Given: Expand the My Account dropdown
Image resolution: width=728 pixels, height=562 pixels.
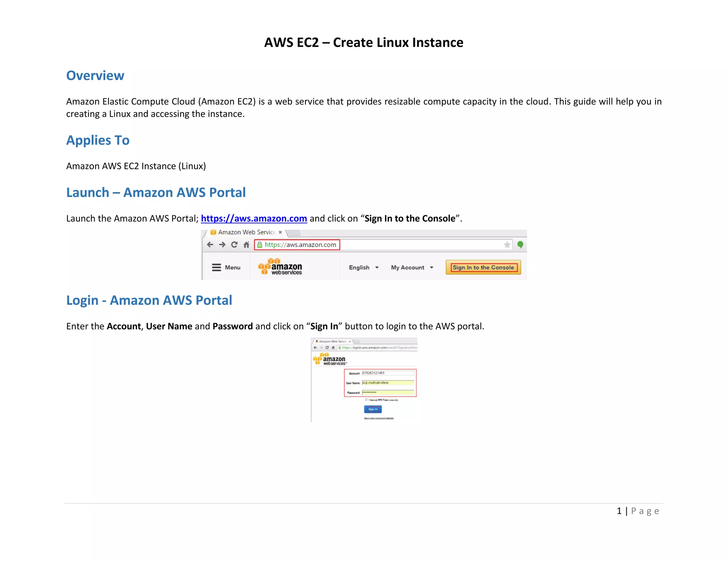Looking at the screenshot, I should tap(412, 268).
